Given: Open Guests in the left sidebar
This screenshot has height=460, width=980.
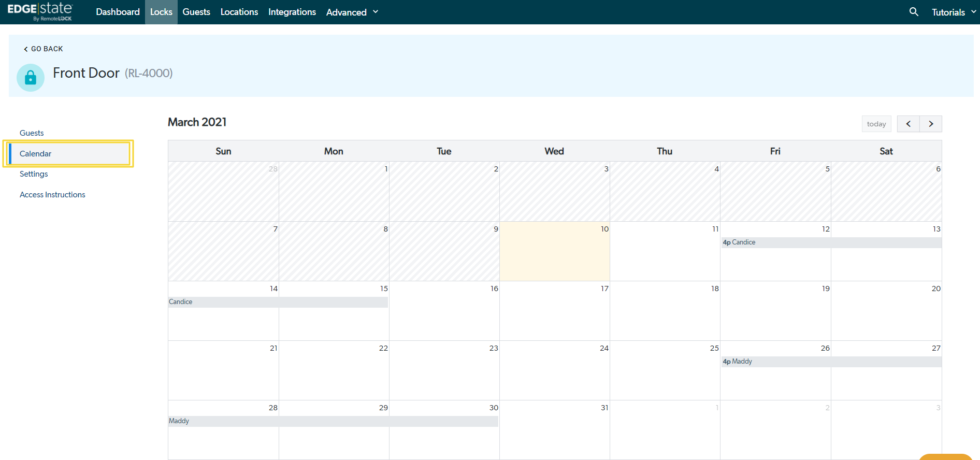Looking at the screenshot, I should tap(32, 133).
